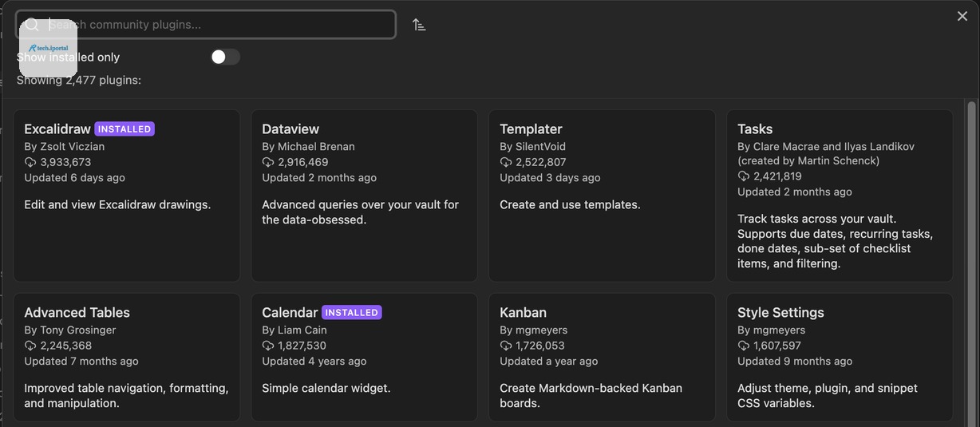Click the Style Settings download count icon

coord(744,346)
